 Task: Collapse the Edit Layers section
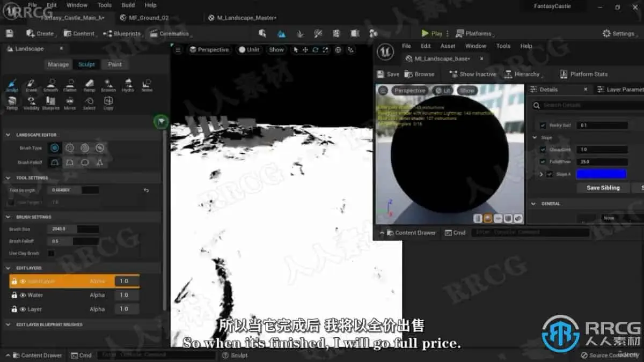pos(9,268)
